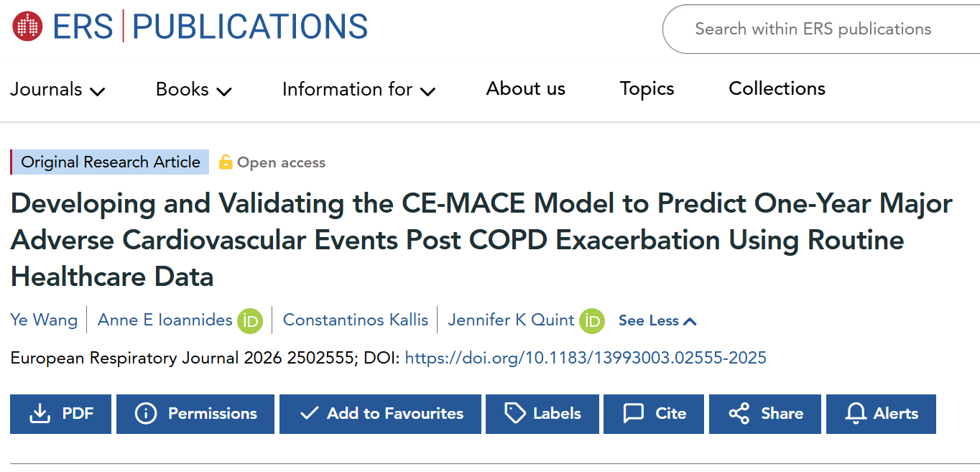This screenshot has width=980, height=472.
Task: Share the article
Action: coord(765,414)
